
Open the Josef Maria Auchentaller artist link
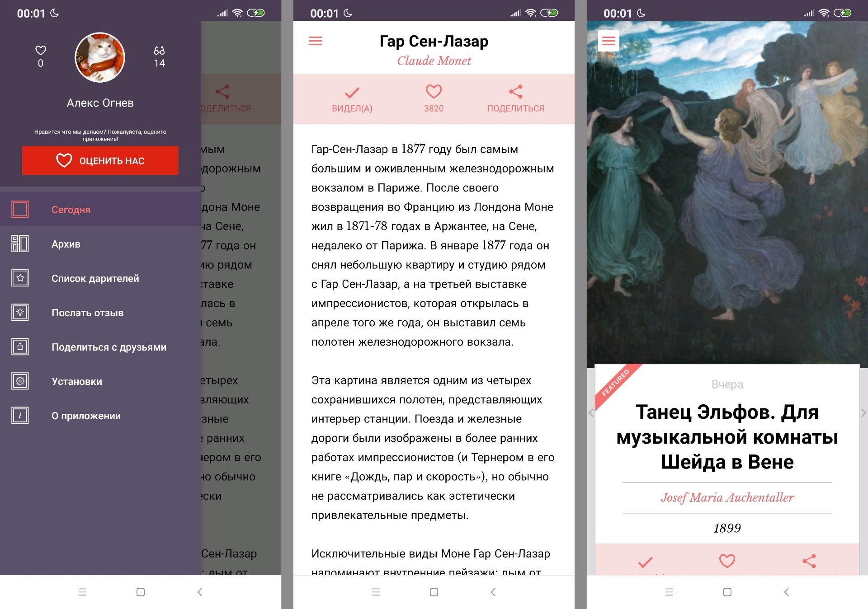(x=727, y=497)
